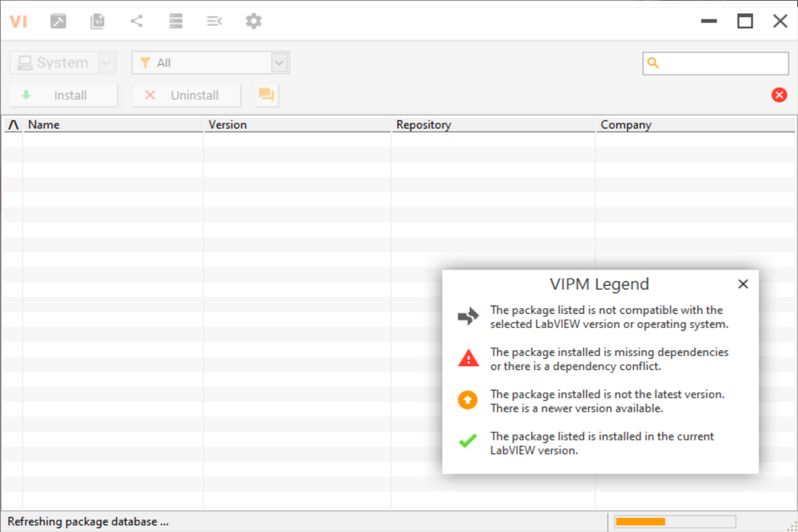Screen dimensions: 798x532
Task: Click the red error indicator icon
Action: point(779,95)
